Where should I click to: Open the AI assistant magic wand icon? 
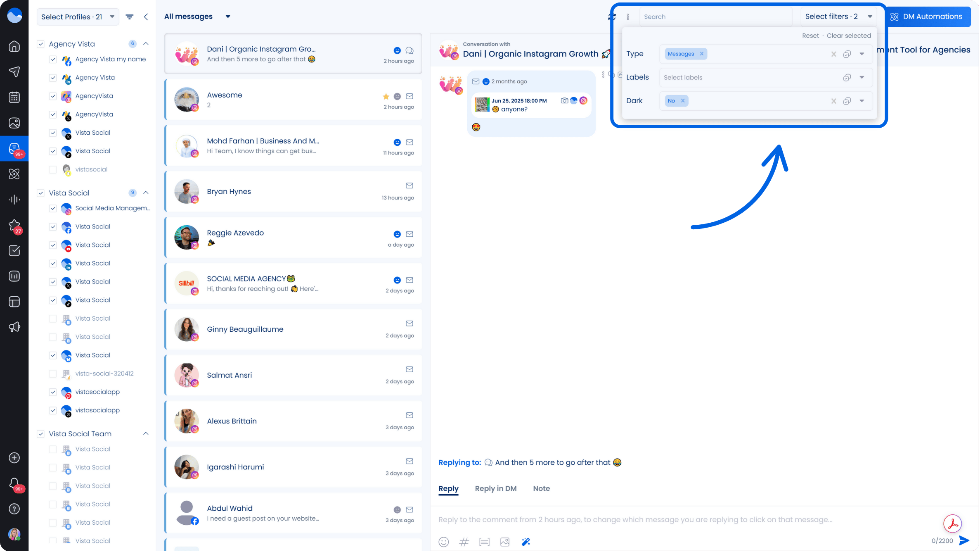tap(526, 542)
